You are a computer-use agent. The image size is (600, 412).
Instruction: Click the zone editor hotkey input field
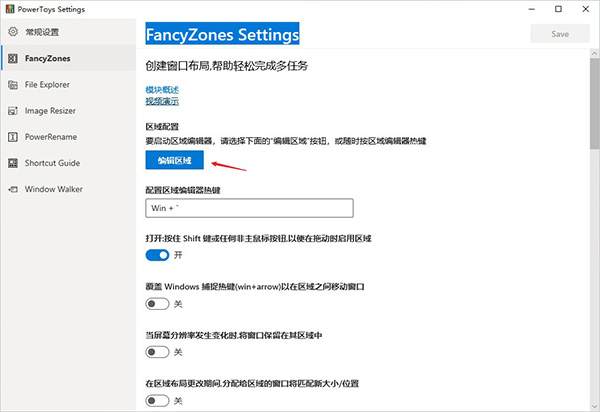(x=250, y=208)
